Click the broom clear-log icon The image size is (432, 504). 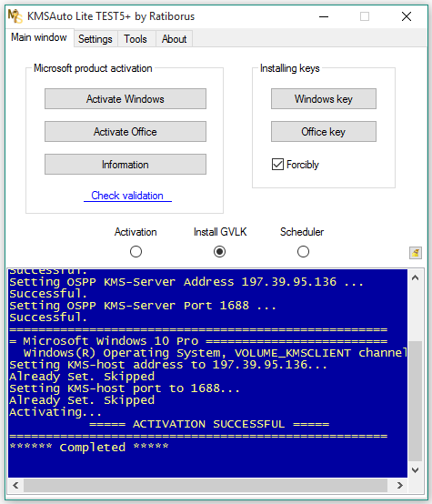point(416,253)
